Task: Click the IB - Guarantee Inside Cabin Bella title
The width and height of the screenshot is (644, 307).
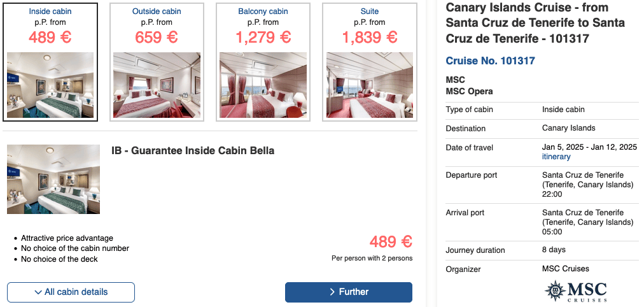Action: pyautogui.click(x=193, y=151)
